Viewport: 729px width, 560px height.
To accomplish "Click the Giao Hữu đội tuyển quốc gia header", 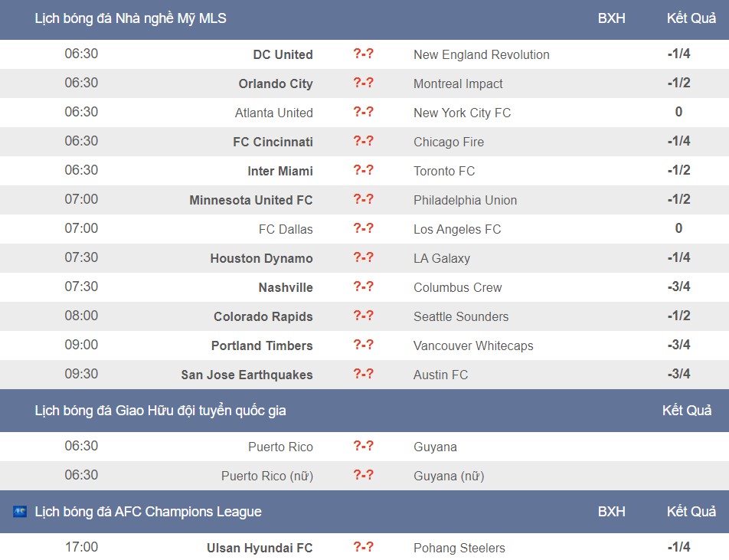I will point(160,411).
